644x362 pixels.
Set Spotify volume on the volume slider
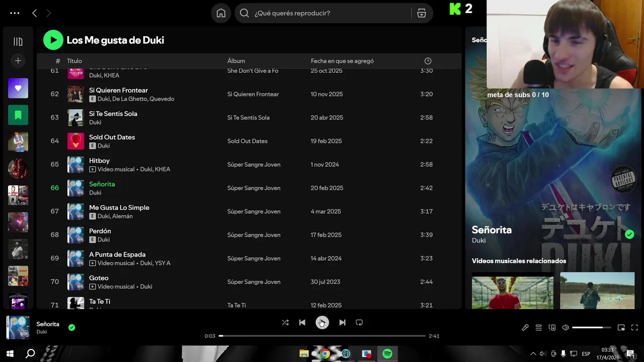click(592, 327)
